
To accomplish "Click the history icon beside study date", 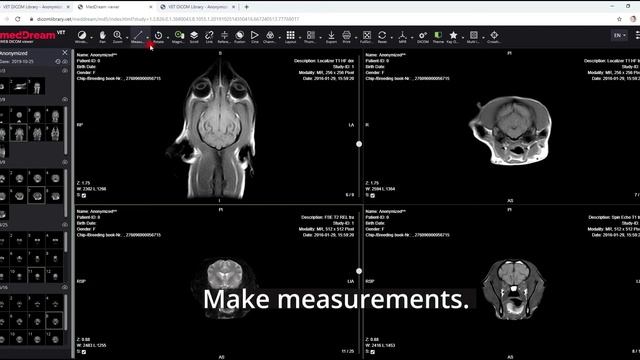I will (x=58, y=62).
